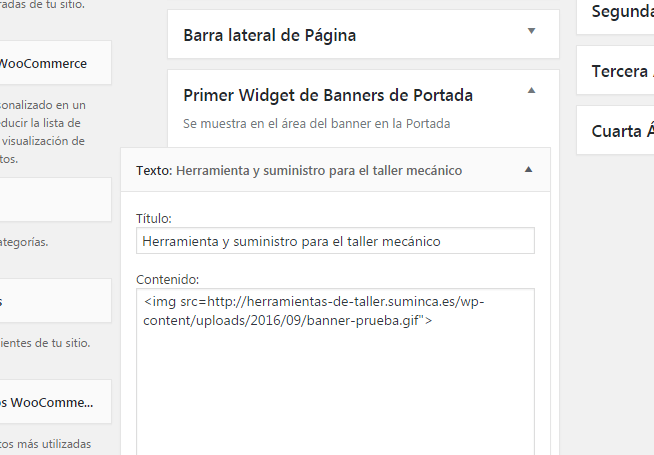This screenshot has height=455, width=654.
Task: Click the blank widget box above categorías
Action: (55, 200)
